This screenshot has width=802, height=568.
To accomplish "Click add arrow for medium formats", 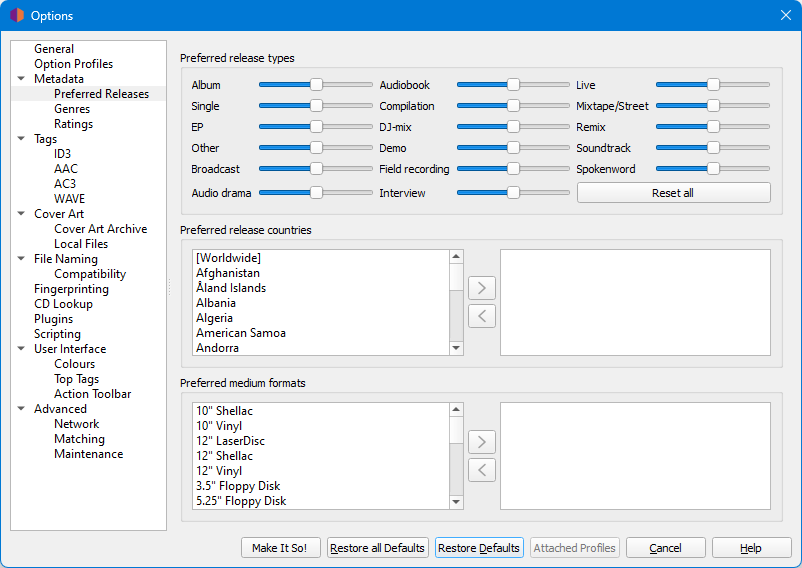I will [x=482, y=442].
